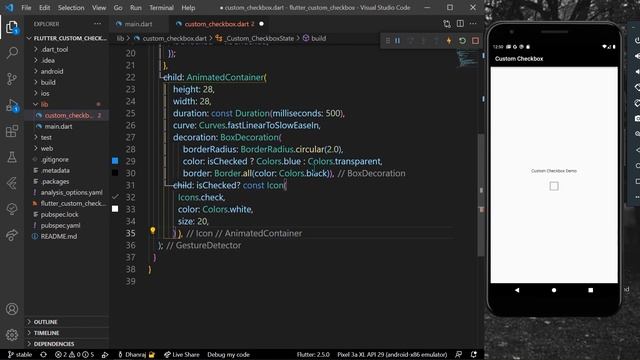This screenshot has height=360, width=640.
Task: Click Live Share in status bar
Action: click(182, 354)
